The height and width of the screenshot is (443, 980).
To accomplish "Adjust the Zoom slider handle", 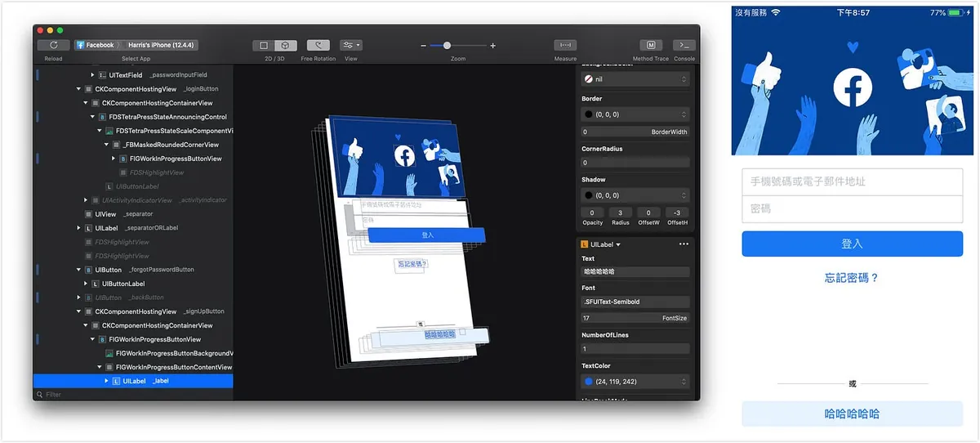I will (x=447, y=46).
